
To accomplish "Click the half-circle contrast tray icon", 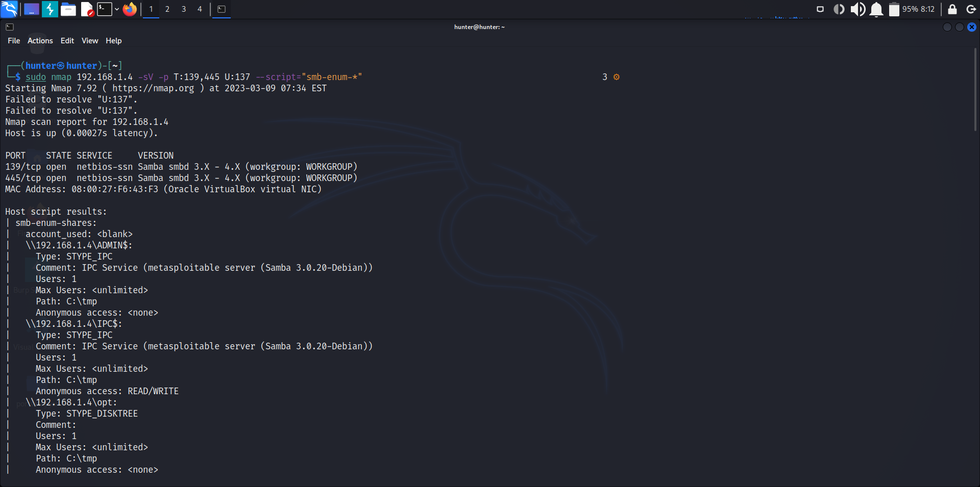I will point(839,9).
